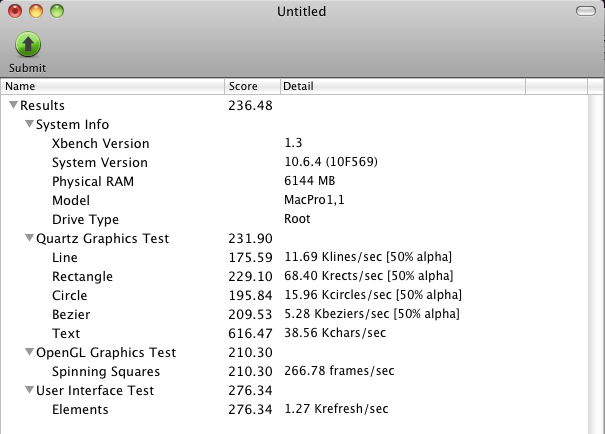Screen dimensions: 605x434
Task: Click the green zoom window button
Action: [x=57, y=11]
